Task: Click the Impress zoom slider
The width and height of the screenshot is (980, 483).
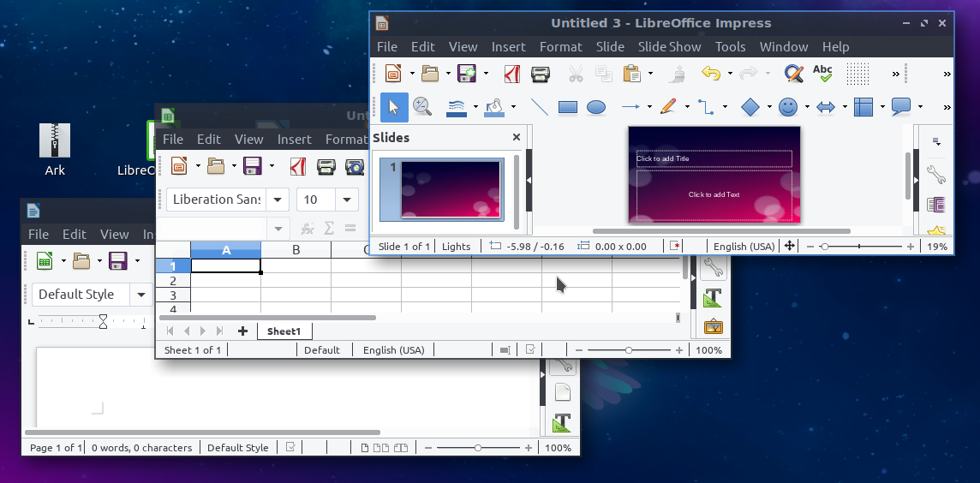Action: pos(859,247)
